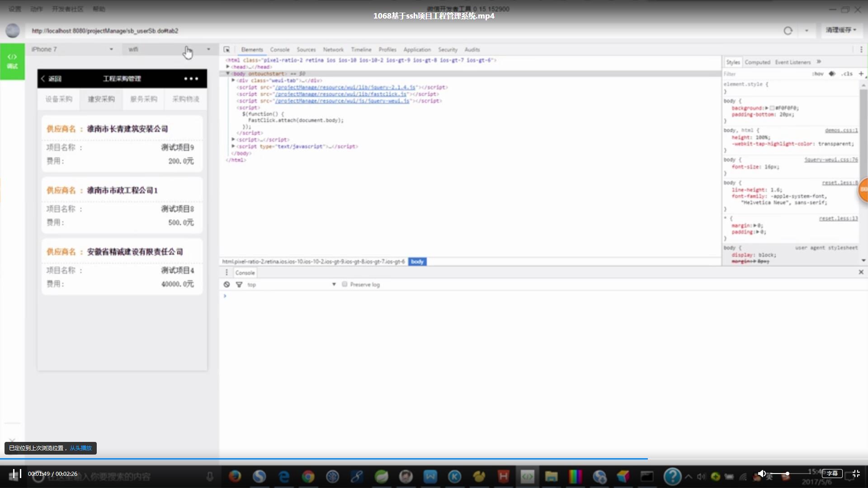Switch to 服务采购 tab
Image resolution: width=868 pixels, height=488 pixels.
tap(144, 99)
